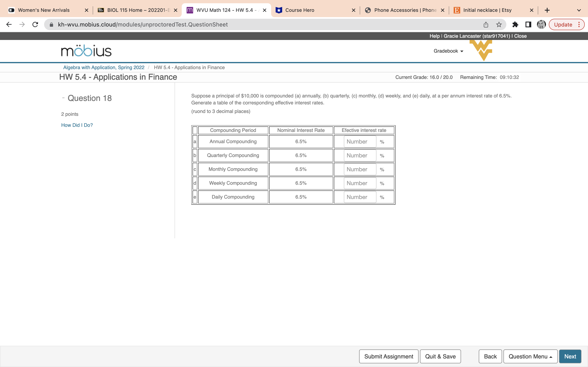Expand the Gradebook dropdown

tap(448, 51)
